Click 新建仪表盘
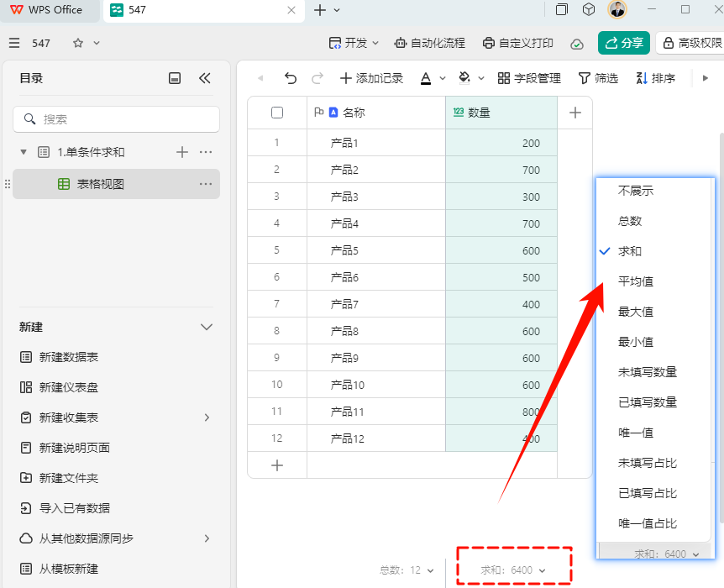The height and width of the screenshot is (588, 724). coord(60,387)
